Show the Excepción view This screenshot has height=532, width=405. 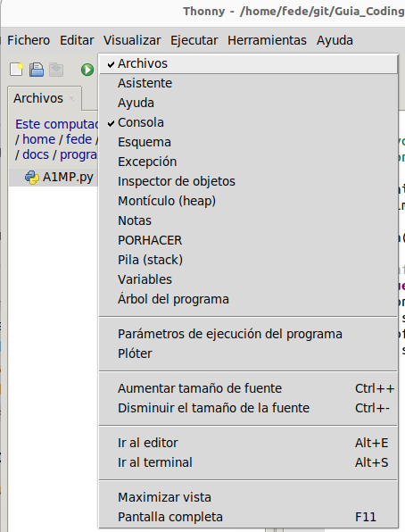[x=248, y=162]
